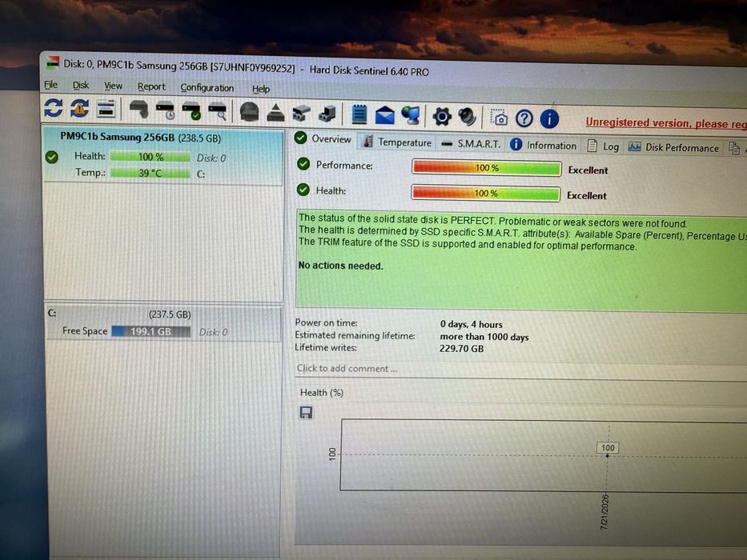Viewport: 747px width, 560px height.
Task: Switch to the Temperature tab
Action: pyautogui.click(x=397, y=142)
